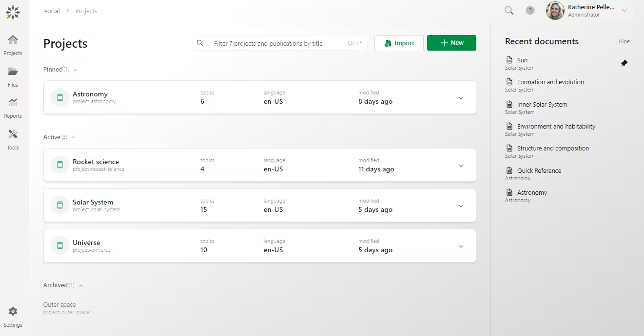
Task: Click the application logo top left
Action: 13,12
